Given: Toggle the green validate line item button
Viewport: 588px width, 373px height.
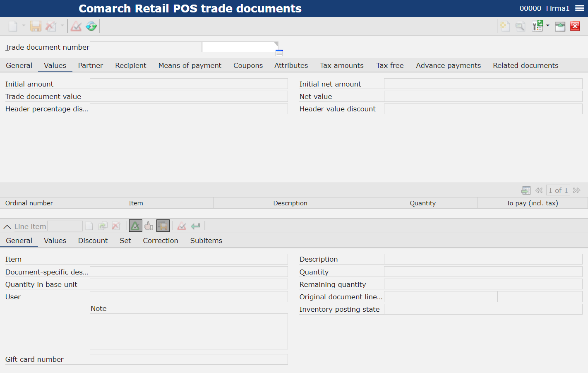Looking at the screenshot, I should (x=135, y=226).
